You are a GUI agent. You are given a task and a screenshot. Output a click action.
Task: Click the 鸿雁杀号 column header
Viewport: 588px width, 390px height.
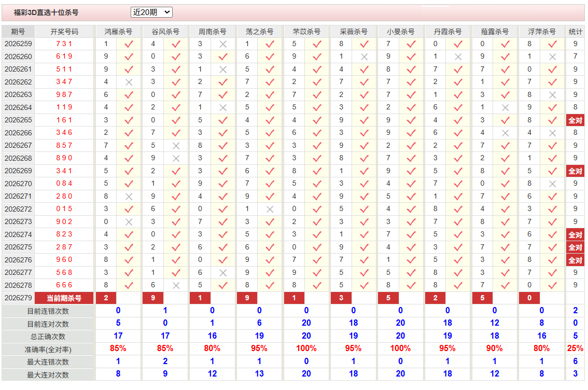click(x=119, y=32)
